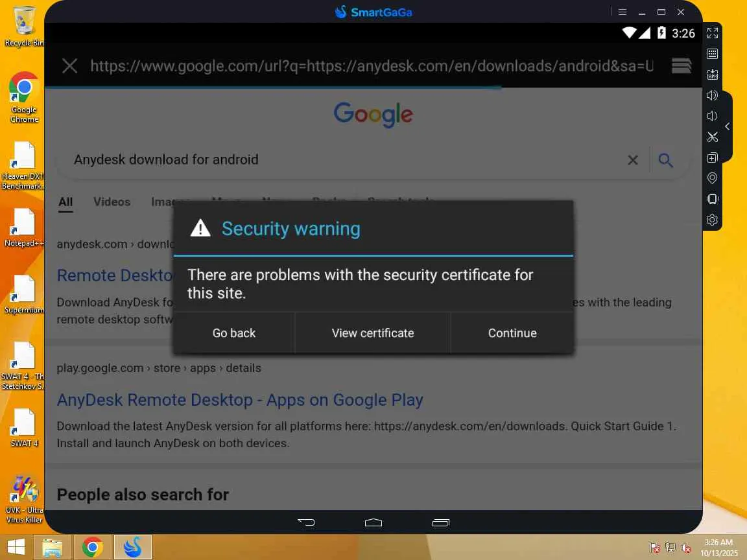
Task: Open the multi-instance plus icon
Action: click(x=712, y=157)
